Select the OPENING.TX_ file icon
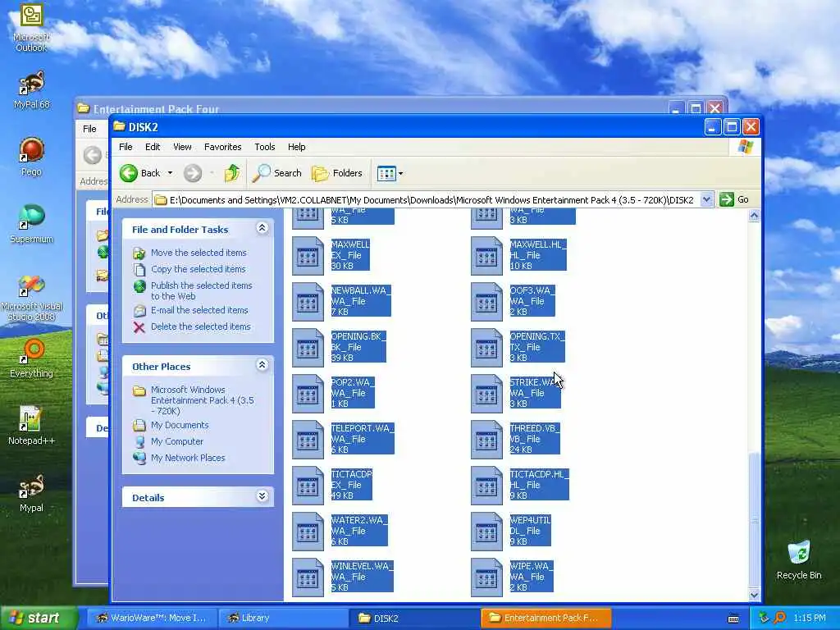The image size is (840, 630). click(x=486, y=348)
